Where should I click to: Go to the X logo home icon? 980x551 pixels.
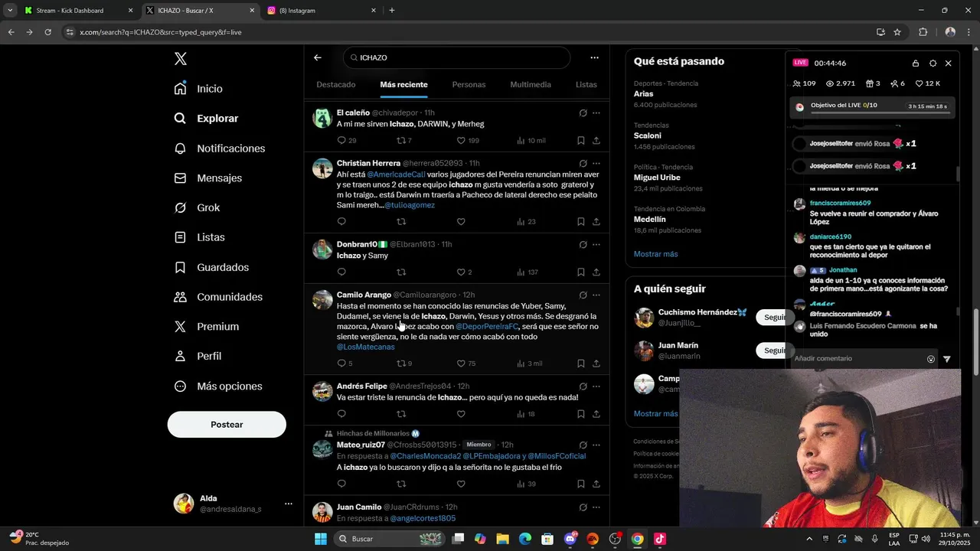180,59
